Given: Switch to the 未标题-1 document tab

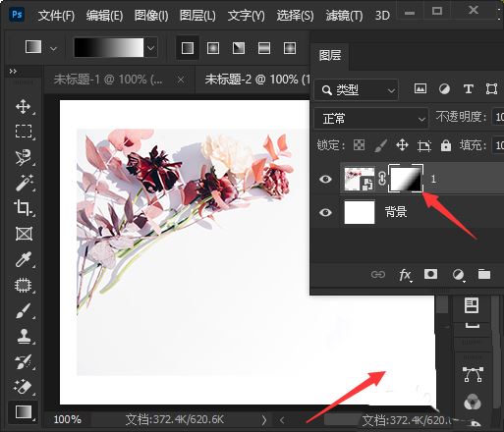Looking at the screenshot, I should point(108,80).
